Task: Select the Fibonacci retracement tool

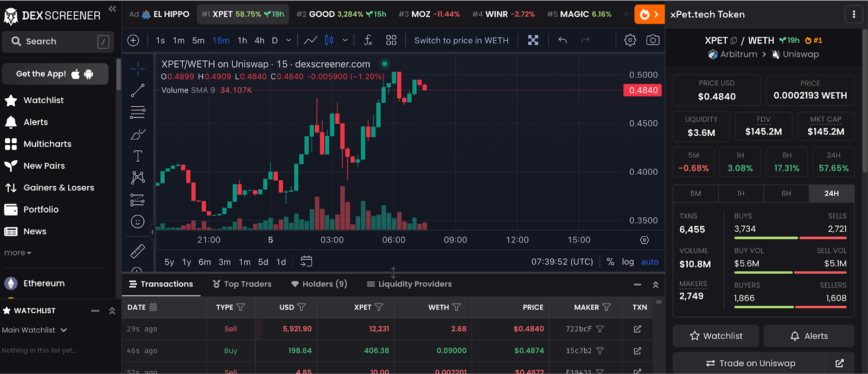Action: [x=138, y=112]
